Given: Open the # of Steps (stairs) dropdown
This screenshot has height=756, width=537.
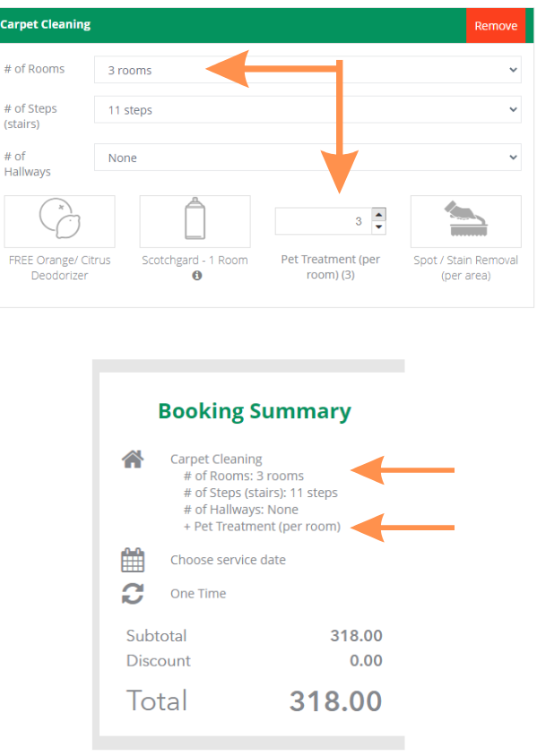Looking at the screenshot, I should coord(307,110).
